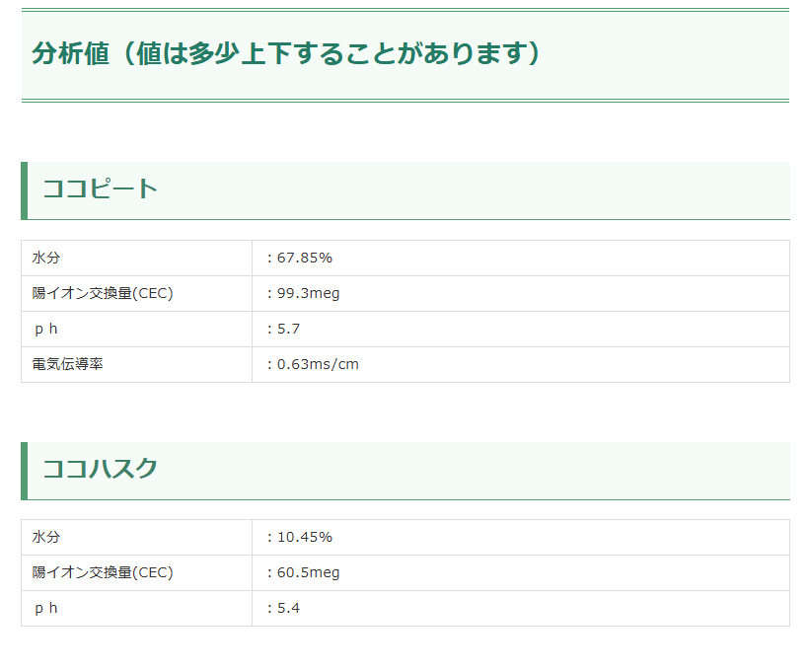This screenshot has width=809, height=672.
Task: Select the ココハスク section heading
Action: (x=100, y=469)
